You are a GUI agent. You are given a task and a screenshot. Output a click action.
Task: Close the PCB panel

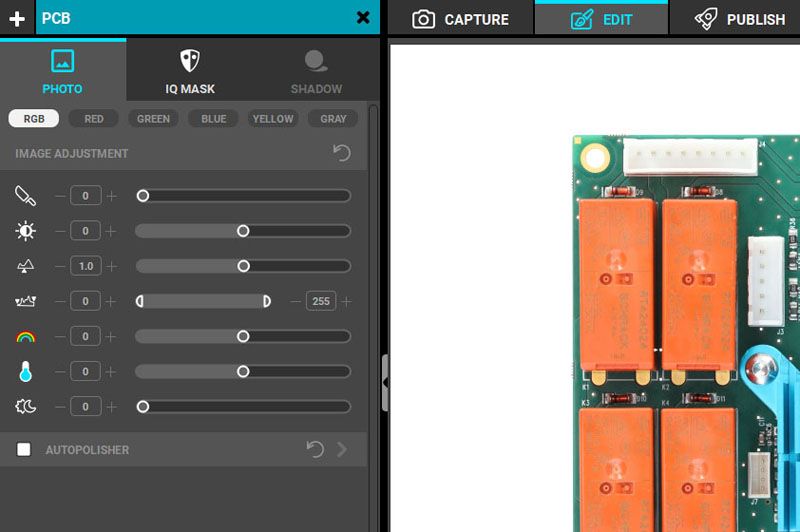(363, 18)
